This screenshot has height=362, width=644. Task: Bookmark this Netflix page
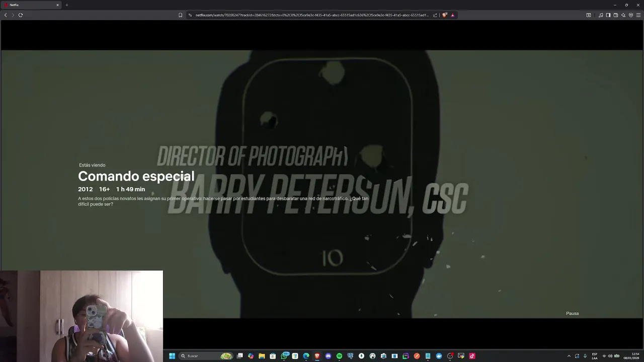180,15
